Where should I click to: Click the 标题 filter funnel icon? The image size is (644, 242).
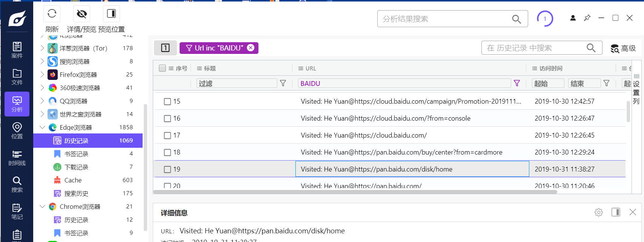click(x=283, y=83)
